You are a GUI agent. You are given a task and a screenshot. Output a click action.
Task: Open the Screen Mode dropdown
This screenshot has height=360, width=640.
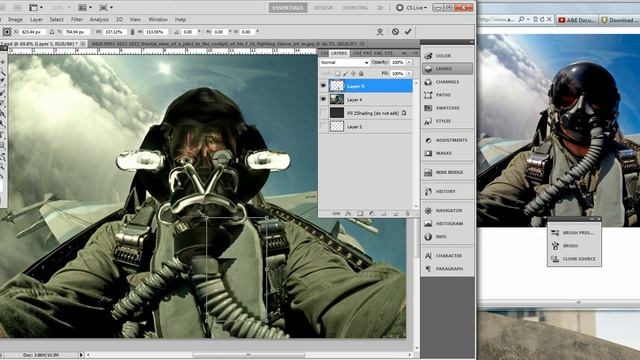click(106, 7)
